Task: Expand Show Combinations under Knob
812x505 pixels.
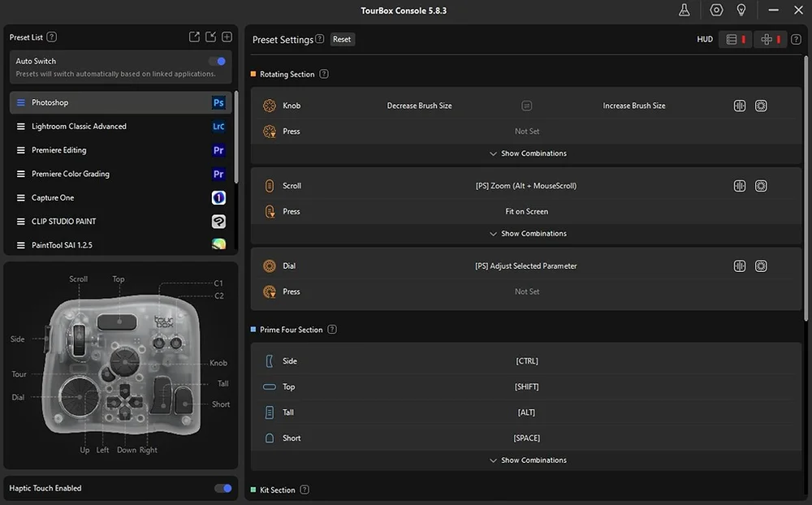Action: [528, 153]
